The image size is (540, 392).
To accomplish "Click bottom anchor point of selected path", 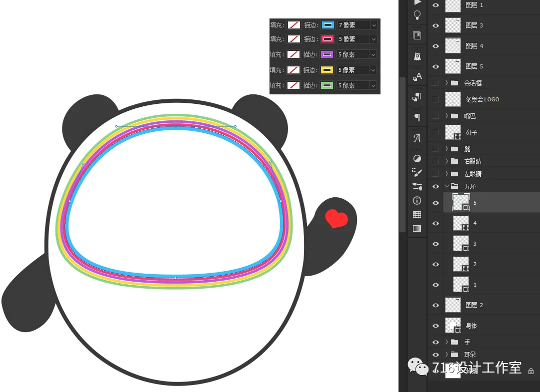I will (175, 278).
